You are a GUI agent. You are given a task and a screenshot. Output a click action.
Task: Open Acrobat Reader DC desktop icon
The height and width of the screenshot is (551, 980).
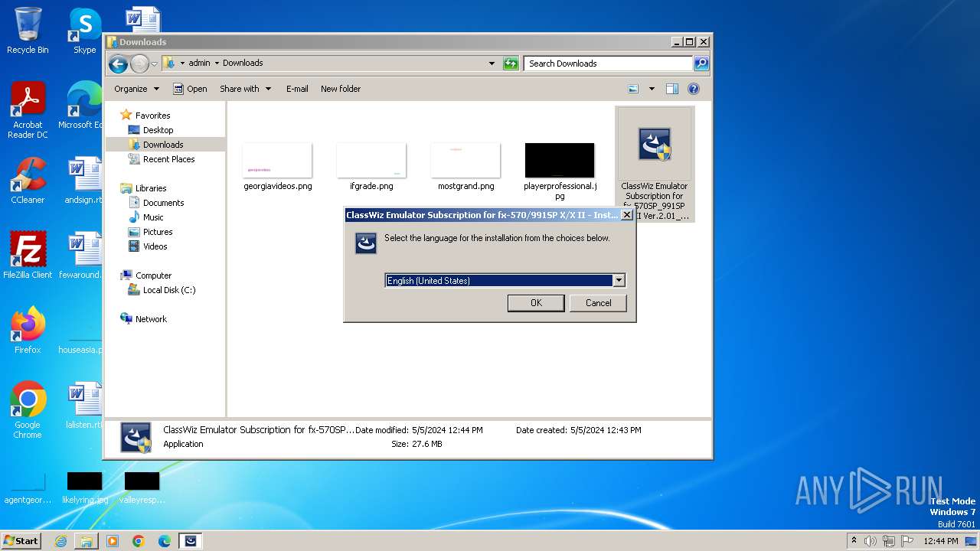pyautogui.click(x=28, y=110)
